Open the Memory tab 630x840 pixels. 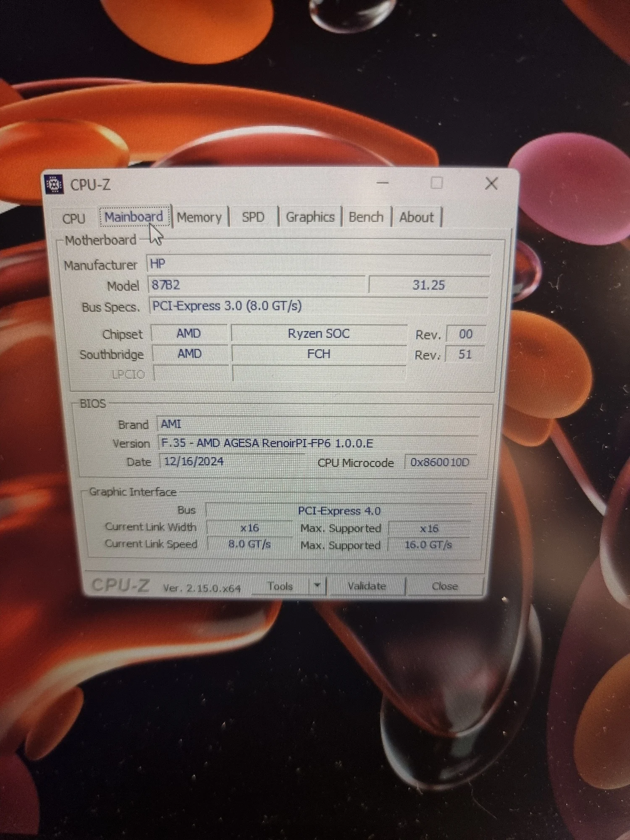(x=199, y=217)
